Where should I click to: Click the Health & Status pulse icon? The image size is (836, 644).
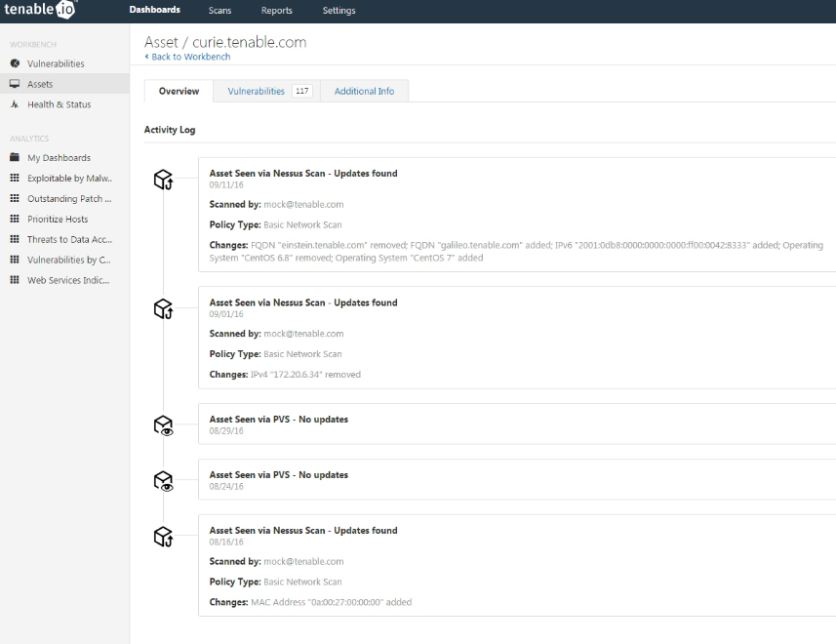[15, 104]
